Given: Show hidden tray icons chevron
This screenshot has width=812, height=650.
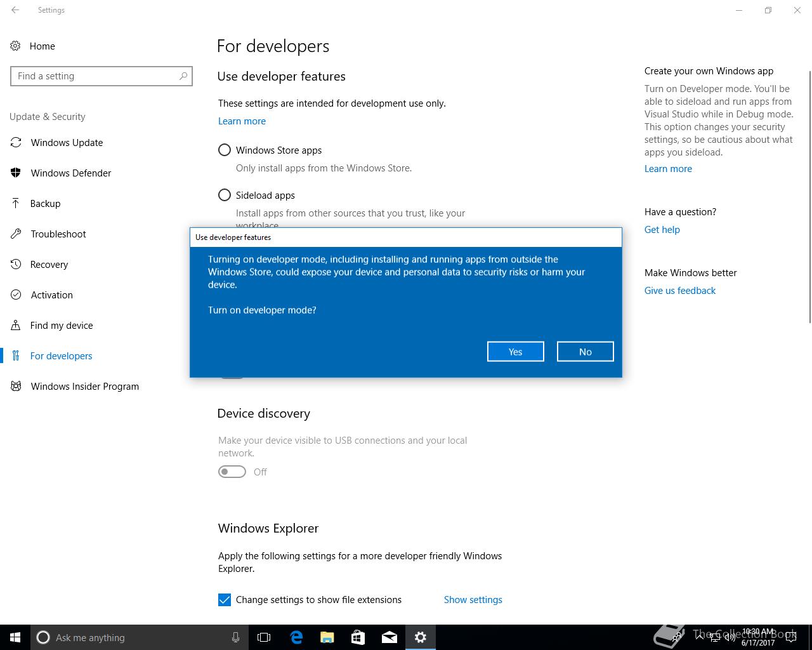Looking at the screenshot, I should pos(700,637).
